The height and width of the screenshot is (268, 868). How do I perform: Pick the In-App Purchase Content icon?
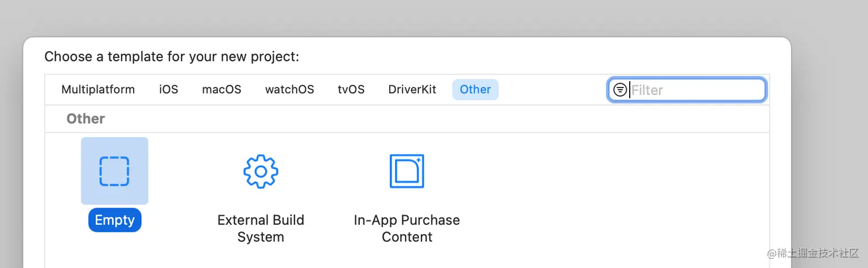point(406,171)
